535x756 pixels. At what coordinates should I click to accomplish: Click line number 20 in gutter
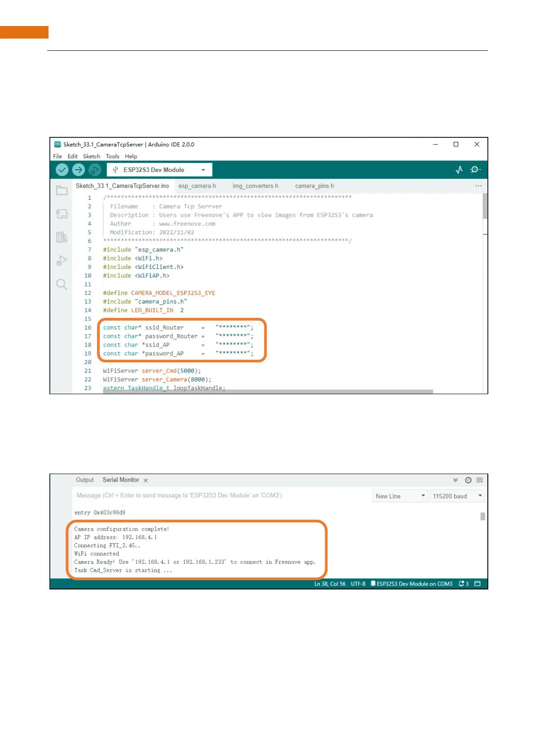[88, 362]
